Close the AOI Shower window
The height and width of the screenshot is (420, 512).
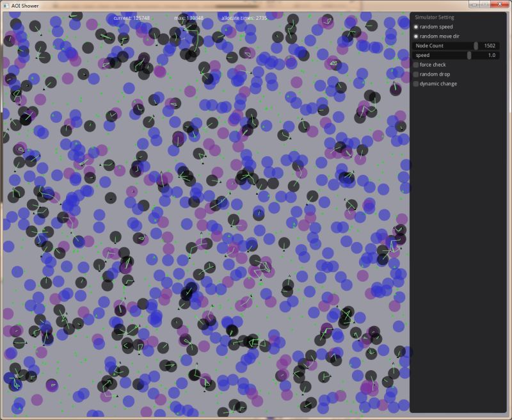tap(500, 4)
